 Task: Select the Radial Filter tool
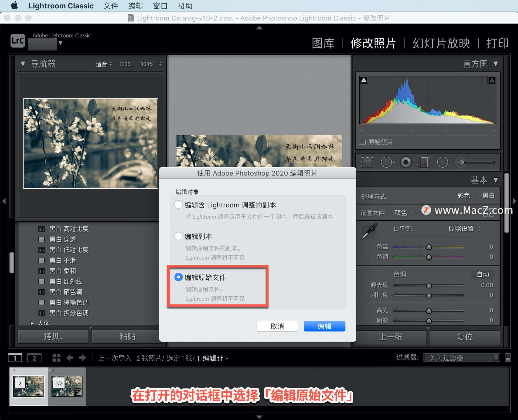(442, 162)
